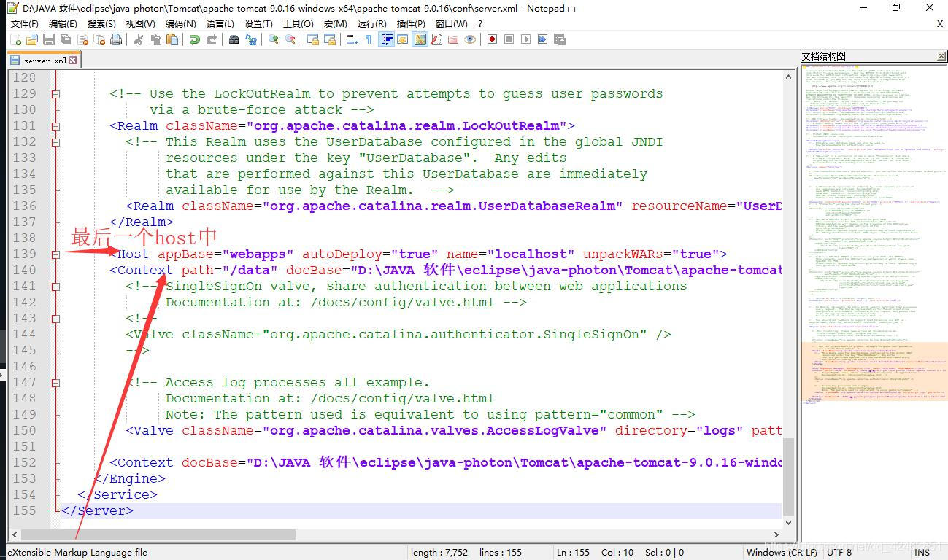Open the 编码(N) menu
The height and width of the screenshot is (560, 948).
(x=180, y=24)
